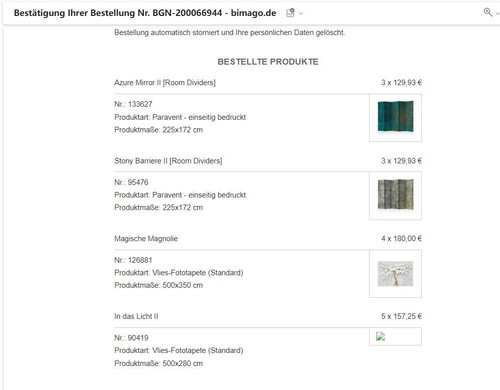Screen dimensions: 500x390
Task: Click 'Produktmaße: 225x172 cm' under Nr. 133627
Action: pos(159,130)
